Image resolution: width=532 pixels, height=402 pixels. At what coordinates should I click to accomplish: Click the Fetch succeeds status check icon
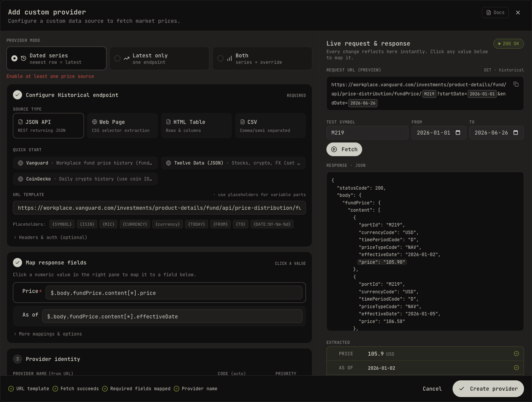coord(55,389)
